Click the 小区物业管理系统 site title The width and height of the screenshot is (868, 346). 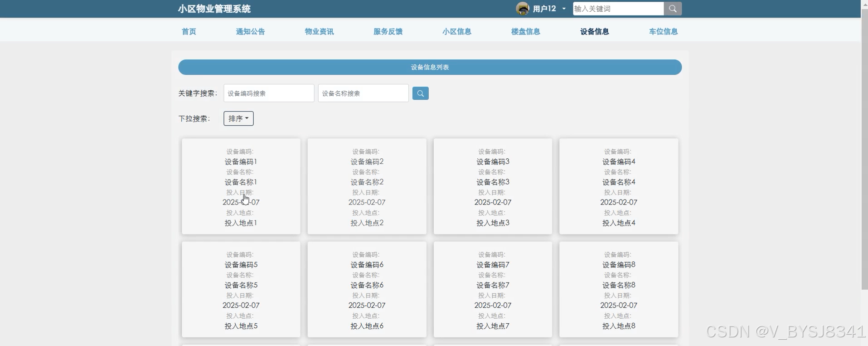214,9
